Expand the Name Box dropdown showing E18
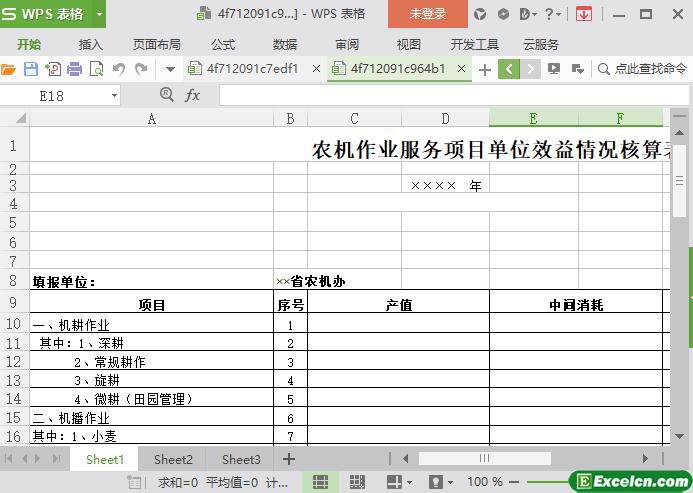The image size is (693, 493). click(114, 96)
